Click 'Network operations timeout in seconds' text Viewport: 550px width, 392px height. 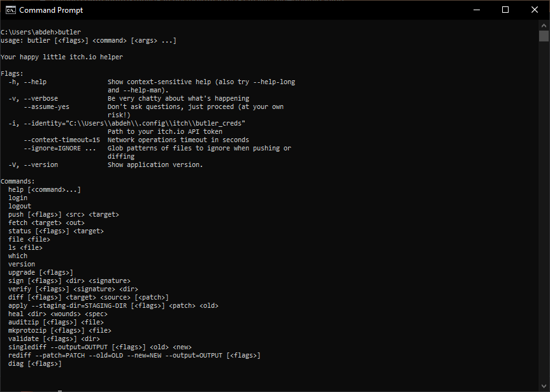tap(178, 140)
